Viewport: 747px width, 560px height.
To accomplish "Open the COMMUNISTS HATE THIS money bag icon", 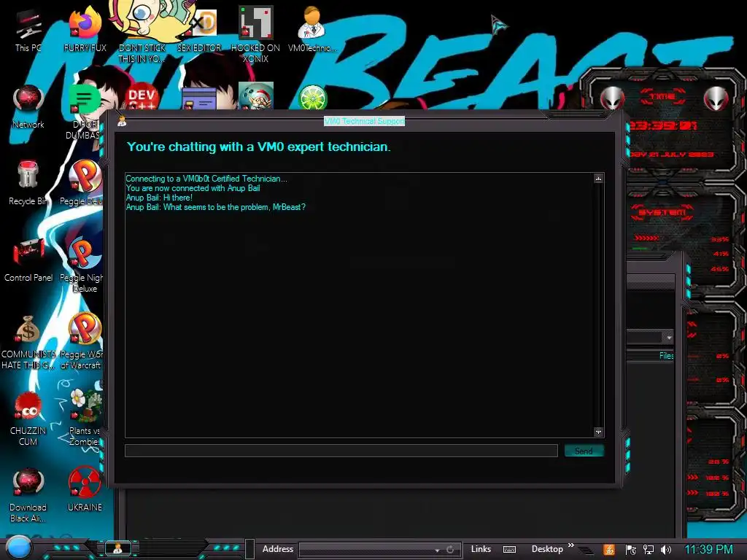I will [x=28, y=341].
